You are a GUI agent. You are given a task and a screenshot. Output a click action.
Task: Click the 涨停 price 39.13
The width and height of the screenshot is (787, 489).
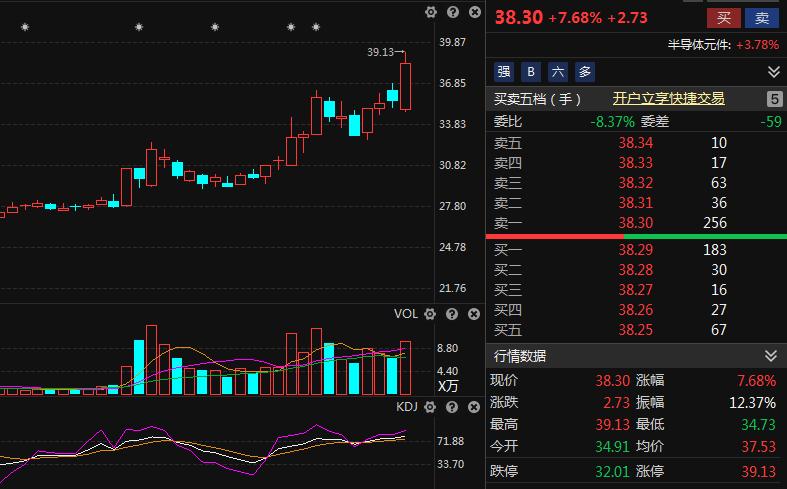coord(758,471)
